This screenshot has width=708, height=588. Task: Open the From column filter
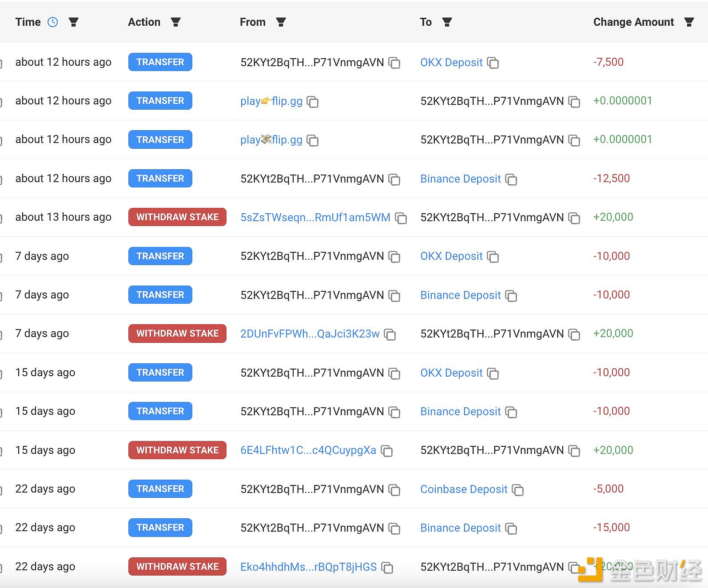tap(281, 22)
